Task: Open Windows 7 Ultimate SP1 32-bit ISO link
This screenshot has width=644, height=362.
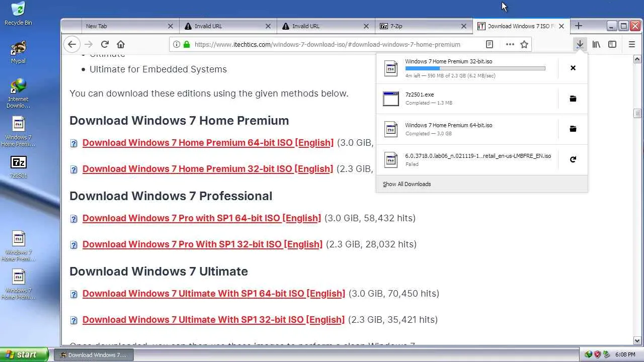Action: 213,320
